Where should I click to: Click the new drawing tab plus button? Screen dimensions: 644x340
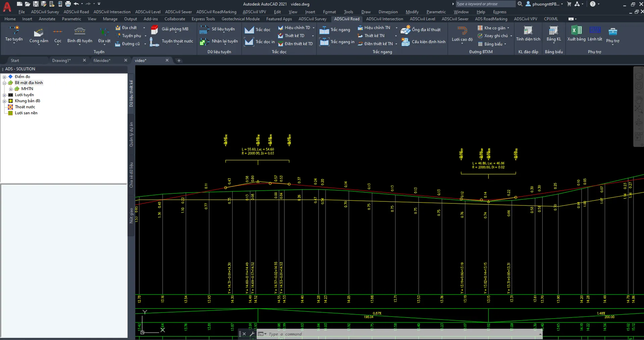(x=179, y=61)
